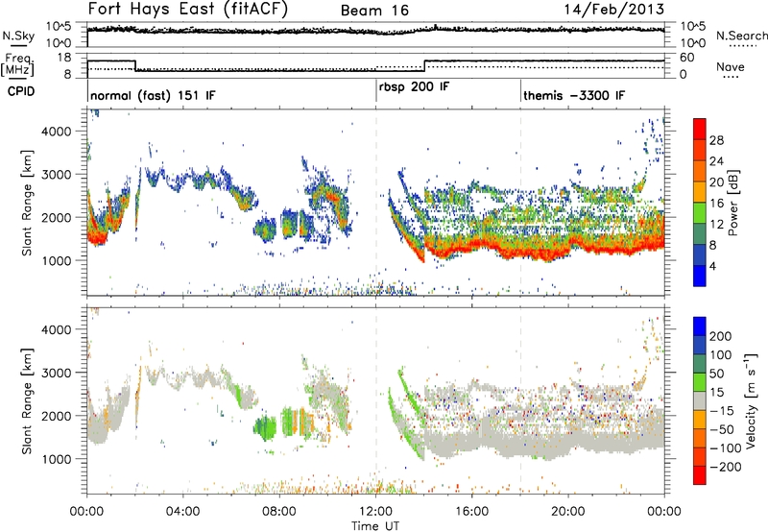Image resolution: width=768 pixels, height=532 pixels.
Task: Pick the green 15–50 Velocity colorbar segment
Action: click(700, 382)
